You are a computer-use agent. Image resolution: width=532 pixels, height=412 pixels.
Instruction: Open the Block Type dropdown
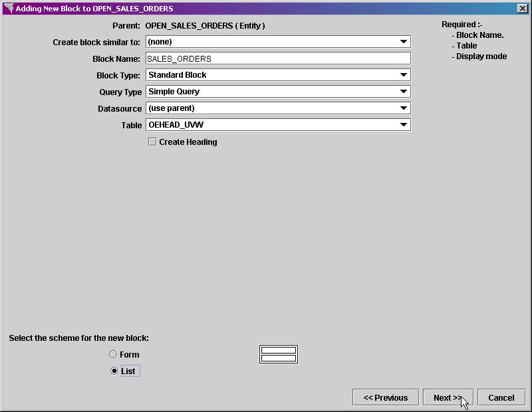(404, 75)
